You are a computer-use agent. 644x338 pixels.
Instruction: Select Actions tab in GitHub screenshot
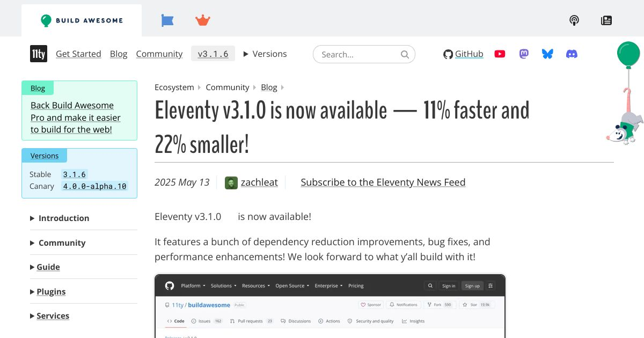click(x=329, y=321)
